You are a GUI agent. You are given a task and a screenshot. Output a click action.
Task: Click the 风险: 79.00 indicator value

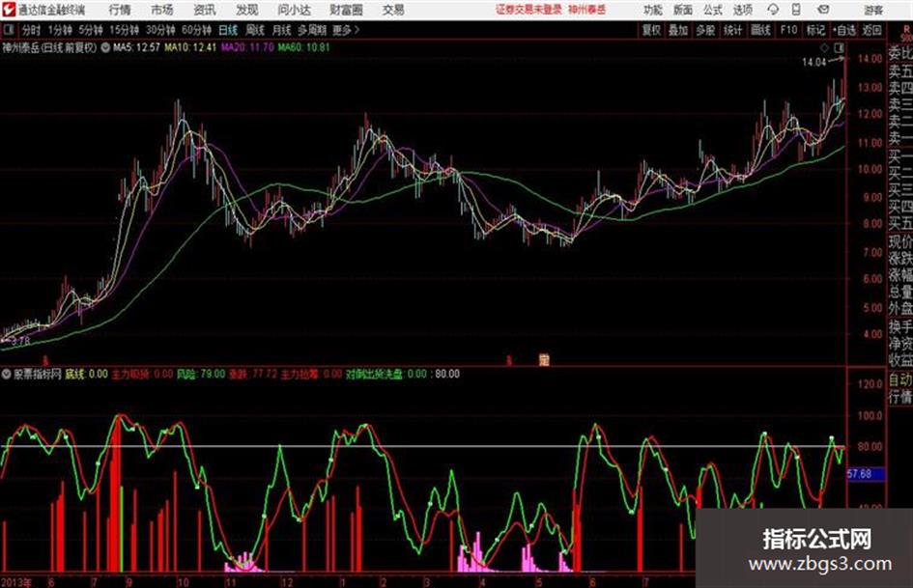[200, 374]
